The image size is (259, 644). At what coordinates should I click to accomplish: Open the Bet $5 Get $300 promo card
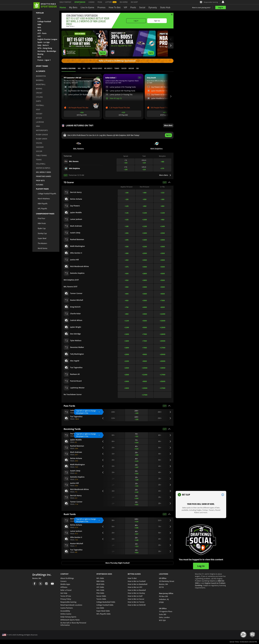click(85, 44)
